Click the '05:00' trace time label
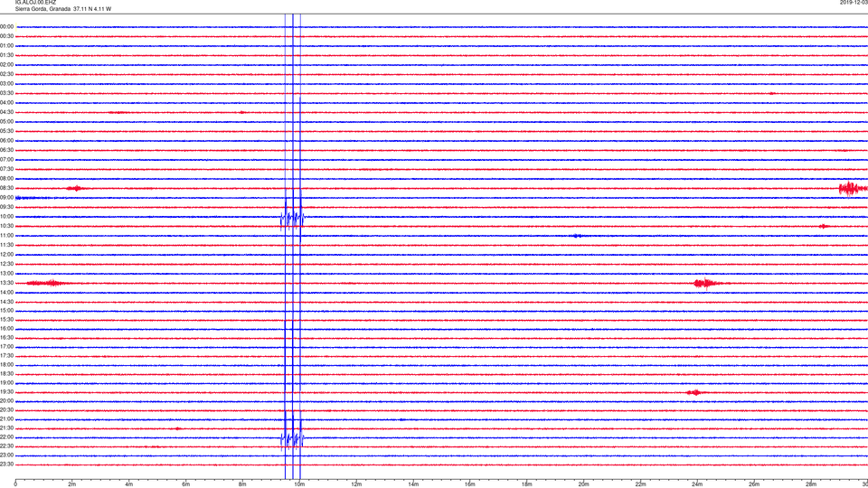Image resolution: width=868 pixels, height=488 pixels. point(6,122)
